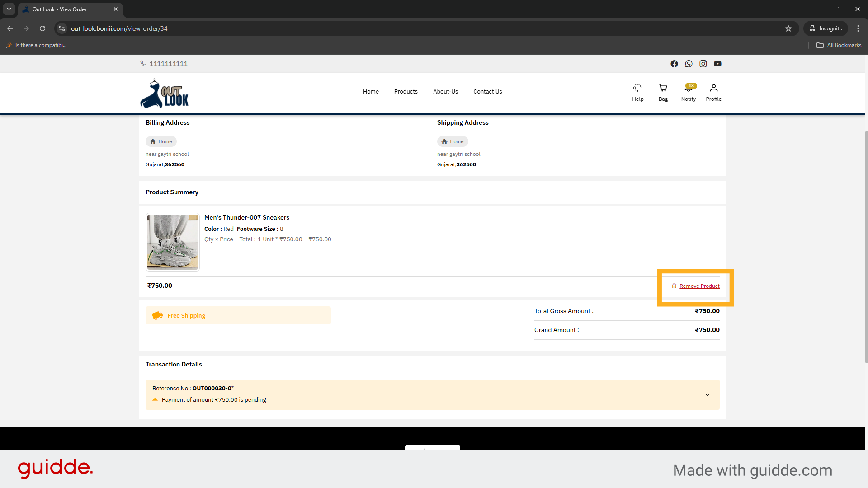Click the Home navigation link
This screenshot has width=868, height=488.
(371, 92)
